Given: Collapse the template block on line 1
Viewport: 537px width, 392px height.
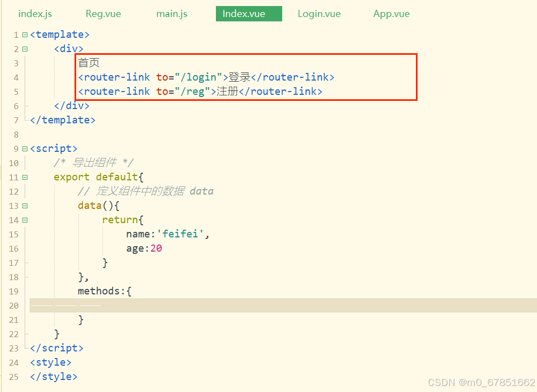Looking at the screenshot, I should click(25, 35).
